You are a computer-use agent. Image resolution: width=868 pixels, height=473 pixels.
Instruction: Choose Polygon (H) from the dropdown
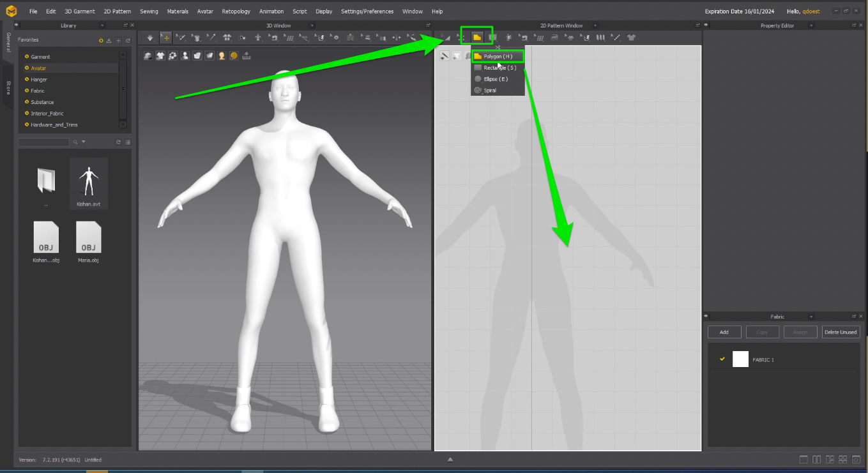click(498, 56)
